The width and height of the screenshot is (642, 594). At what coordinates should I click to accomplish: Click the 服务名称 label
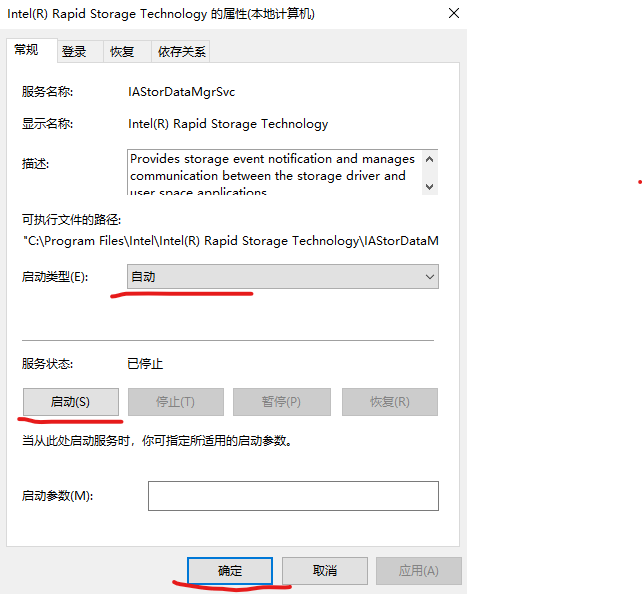pyautogui.click(x=47, y=92)
